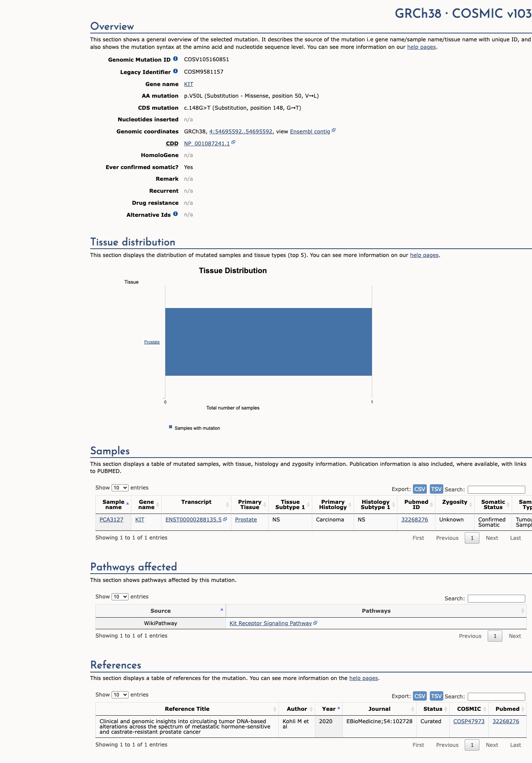Open the Pathways affected entries-per-page dropdown
Screen dimensions: 532x763
[120, 597]
